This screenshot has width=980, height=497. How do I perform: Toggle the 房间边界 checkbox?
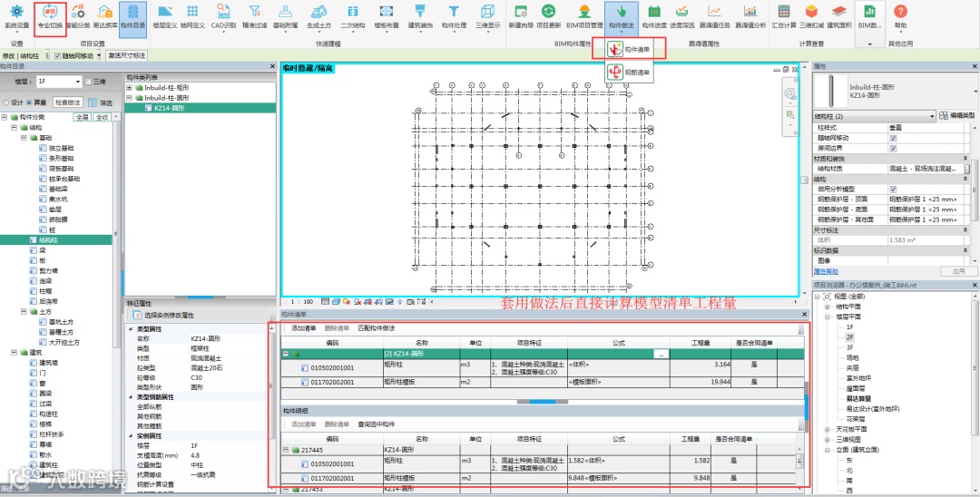coord(893,148)
